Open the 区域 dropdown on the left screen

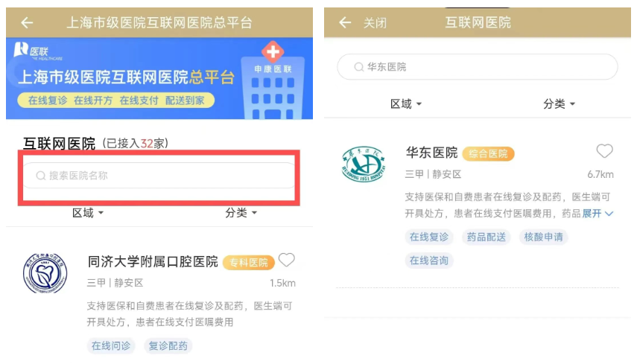tap(88, 213)
